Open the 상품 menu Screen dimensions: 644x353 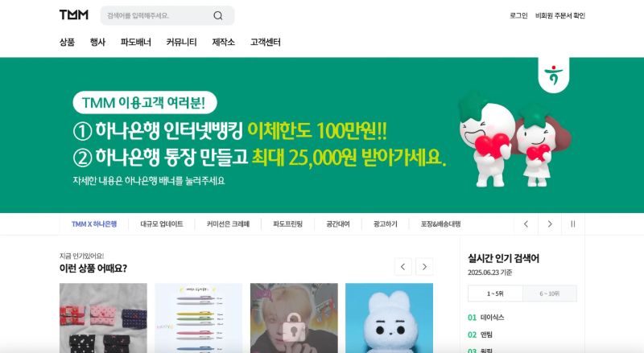click(68, 42)
